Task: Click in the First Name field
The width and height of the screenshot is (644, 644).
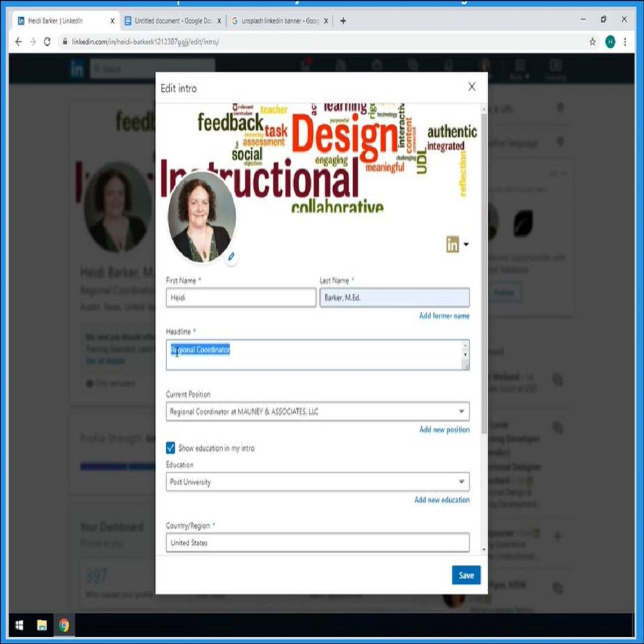Action: (240, 298)
